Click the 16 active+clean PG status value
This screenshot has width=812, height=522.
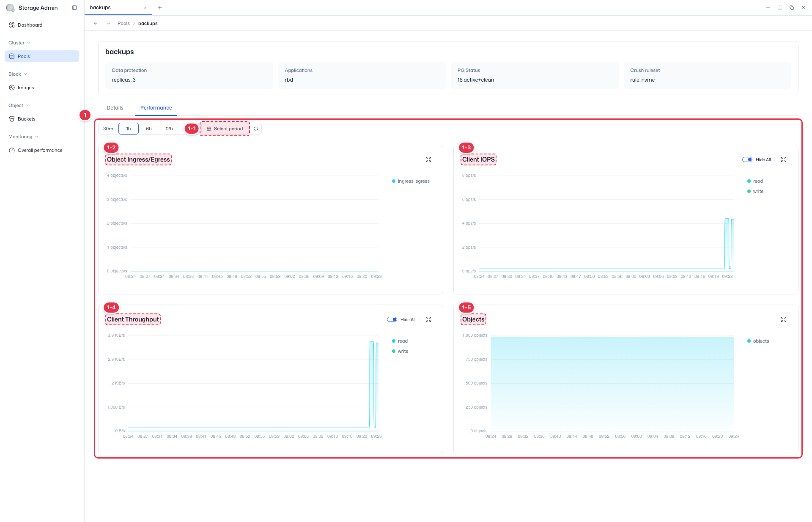coord(476,80)
